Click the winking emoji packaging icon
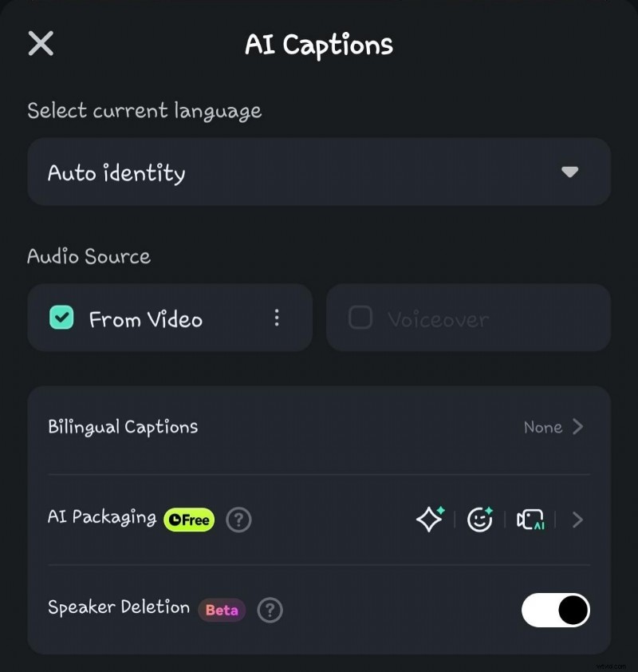Image resolution: width=638 pixels, height=672 pixels. pyautogui.click(x=479, y=520)
